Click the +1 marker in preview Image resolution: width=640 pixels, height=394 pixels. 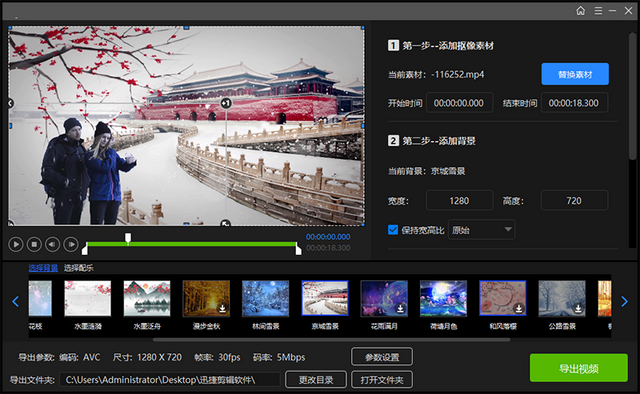click(226, 103)
